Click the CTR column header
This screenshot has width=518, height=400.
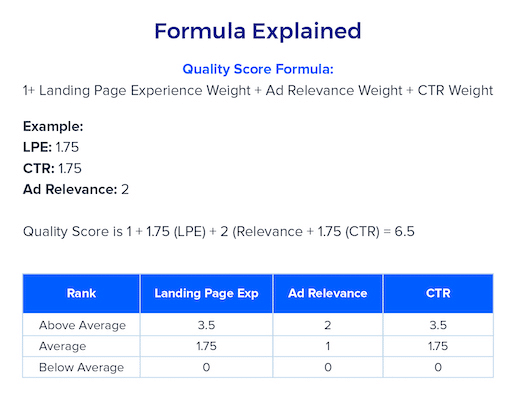coord(438,293)
